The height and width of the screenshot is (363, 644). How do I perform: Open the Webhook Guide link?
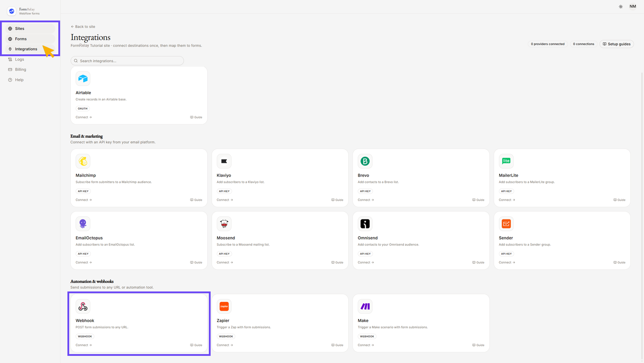[196, 345]
